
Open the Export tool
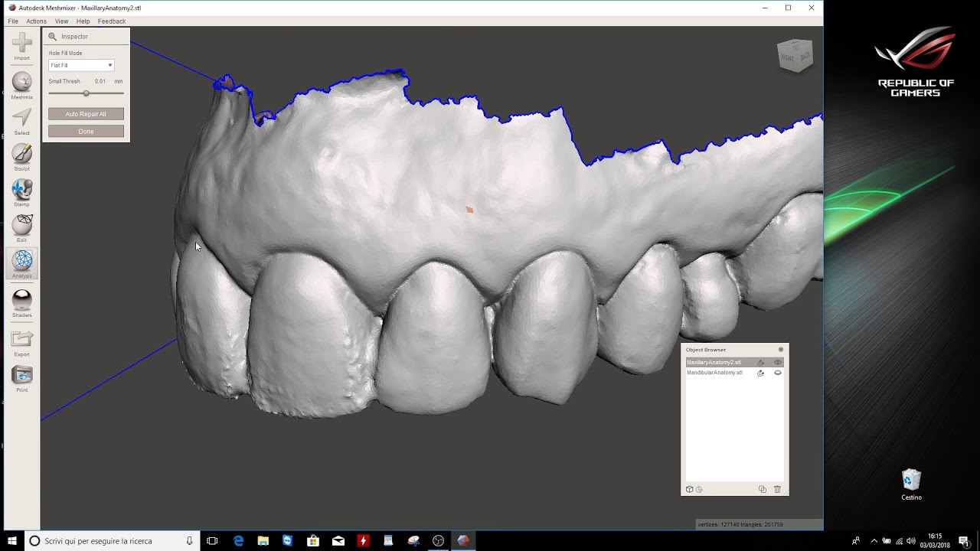pos(21,343)
